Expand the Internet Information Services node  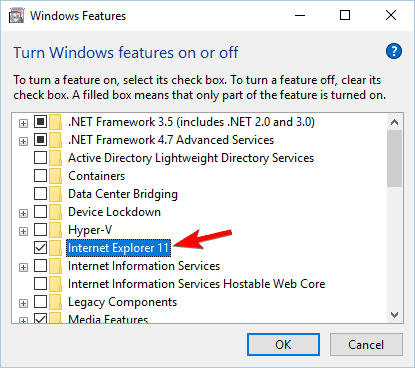coord(23,267)
